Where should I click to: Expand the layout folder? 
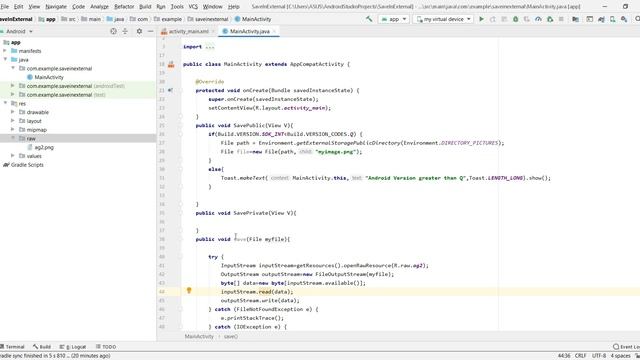point(13,121)
